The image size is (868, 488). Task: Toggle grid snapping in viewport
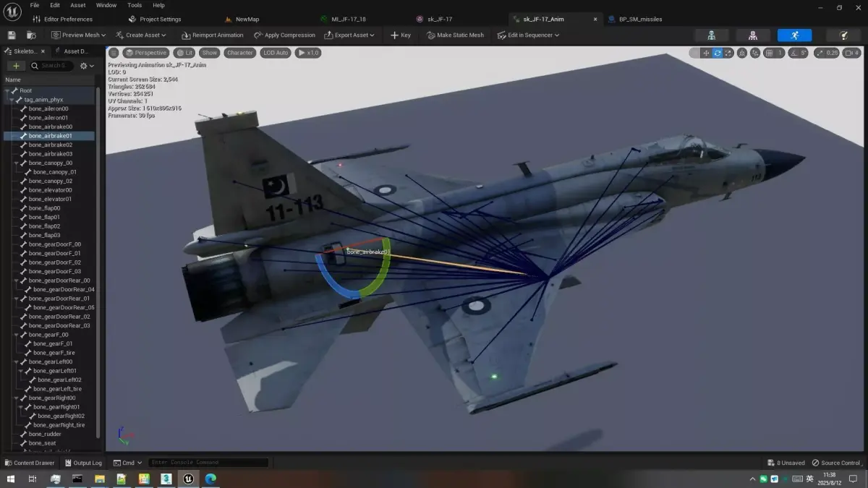[x=769, y=53]
